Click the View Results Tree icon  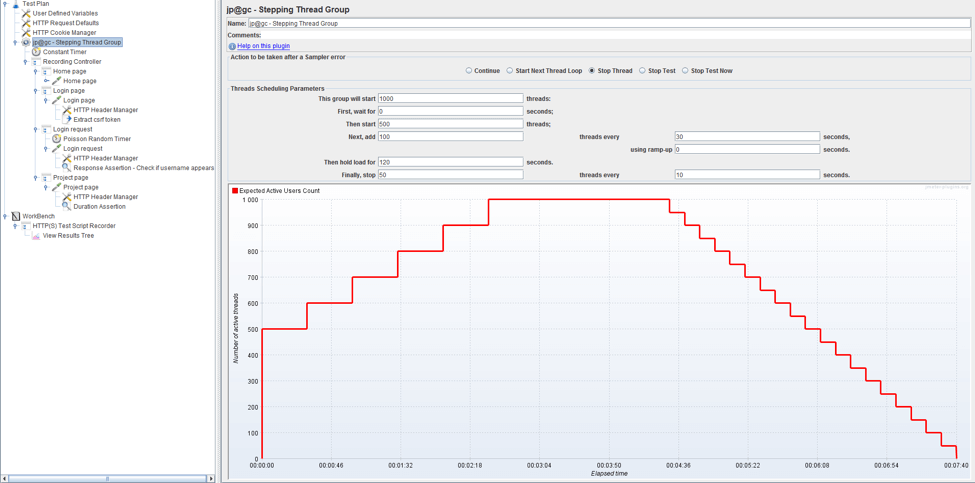[x=36, y=236]
